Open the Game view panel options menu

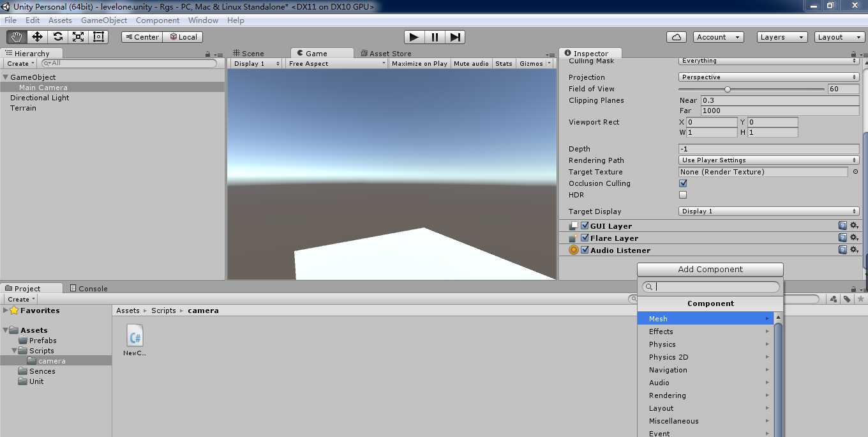point(551,54)
